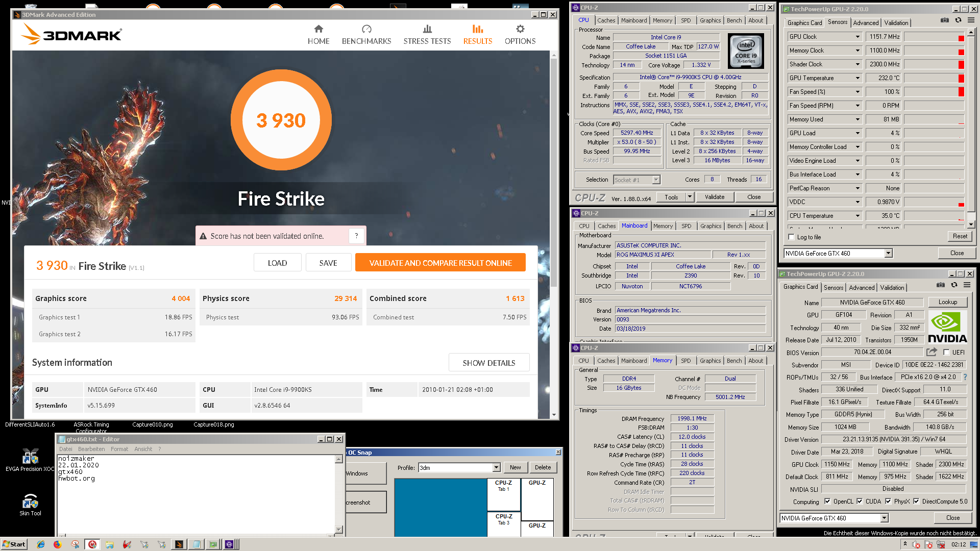This screenshot has width=980, height=551.
Task: Click the SAVE button in 3DMark
Action: click(328, 263)
